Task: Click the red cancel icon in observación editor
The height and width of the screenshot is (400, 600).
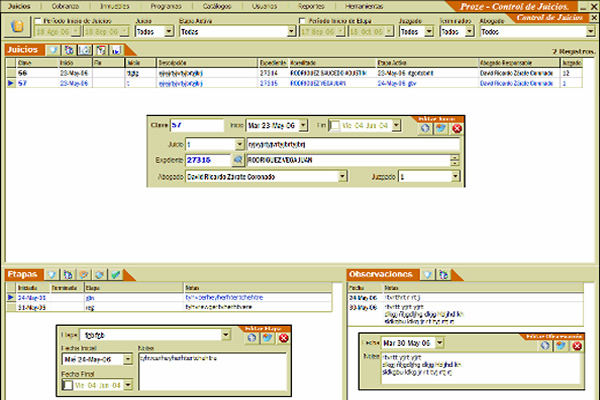Action: coord(578,346)
